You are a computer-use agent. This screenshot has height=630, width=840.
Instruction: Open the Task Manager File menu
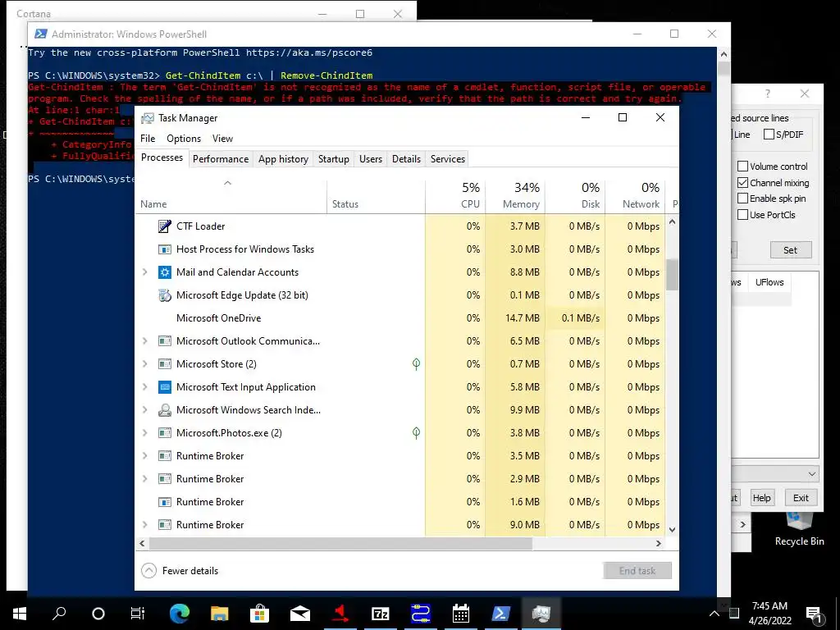click(148, 138)
